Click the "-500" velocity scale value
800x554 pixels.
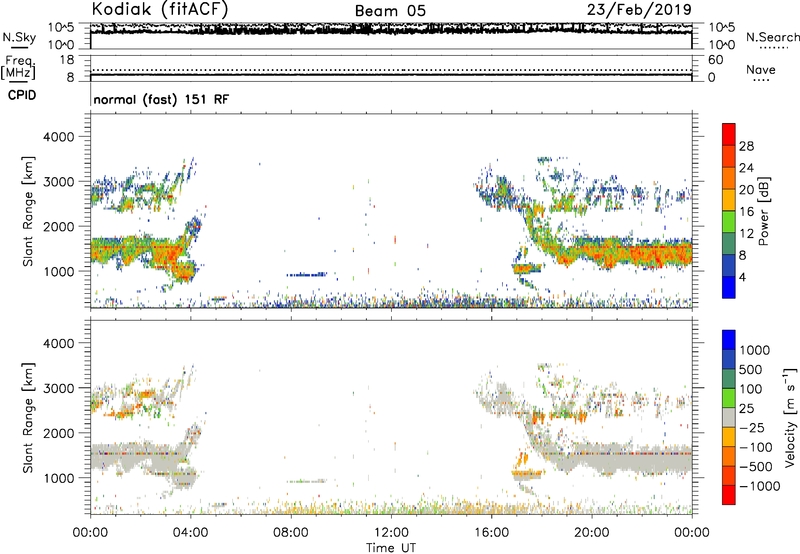pos(756,467)
